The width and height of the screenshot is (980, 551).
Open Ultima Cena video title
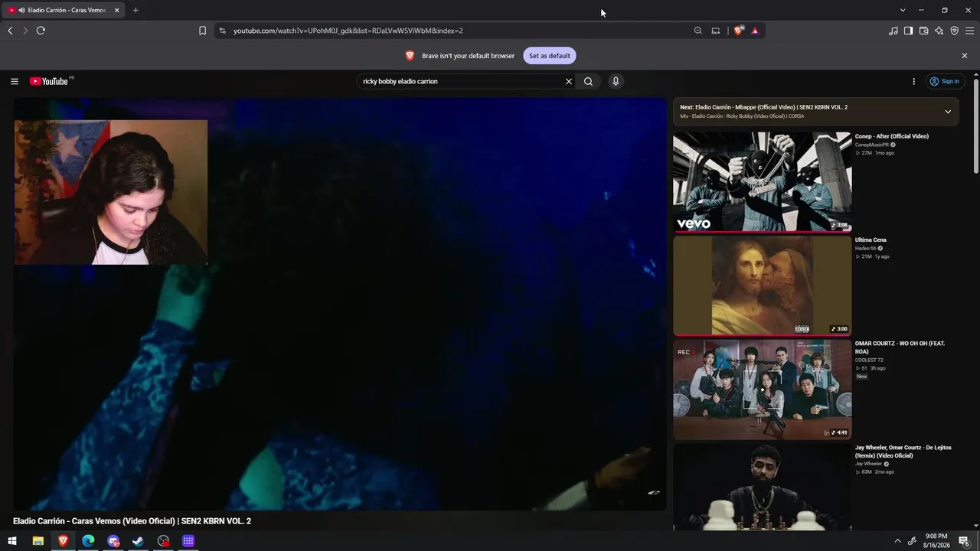[x=871, y=240]
